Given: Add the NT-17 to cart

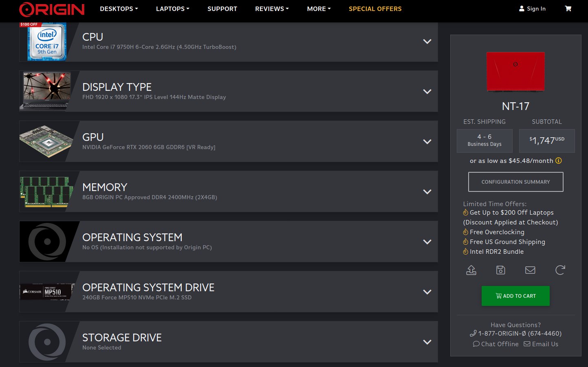Looking at the screenshot, I should [x=515, y=296].
